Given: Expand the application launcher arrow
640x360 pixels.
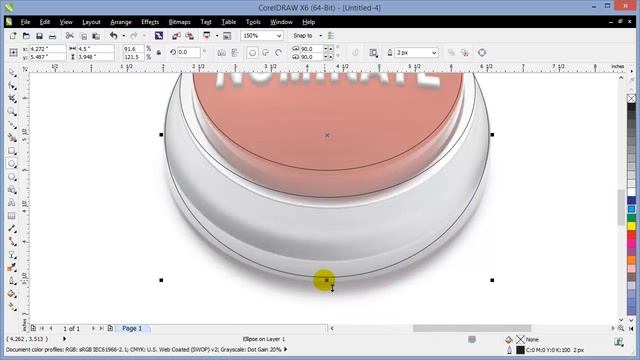Looking at the screenshot, I should pyautogui.click(x=217, y=36).
